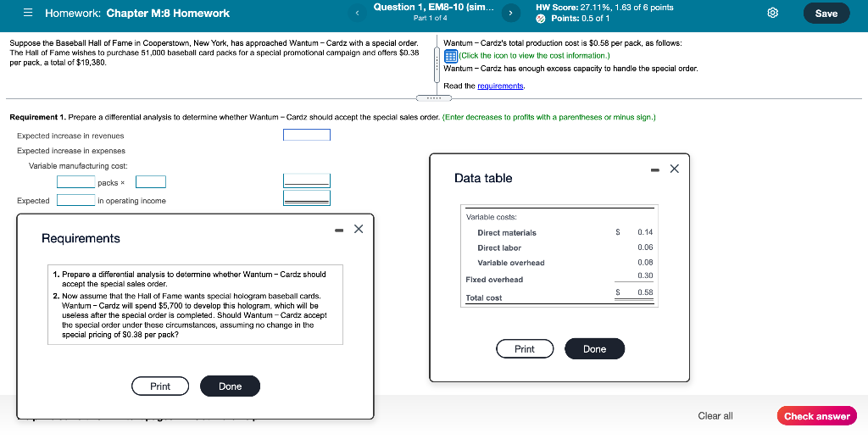
Task: Print the Requirements
Action: [160, 386]
